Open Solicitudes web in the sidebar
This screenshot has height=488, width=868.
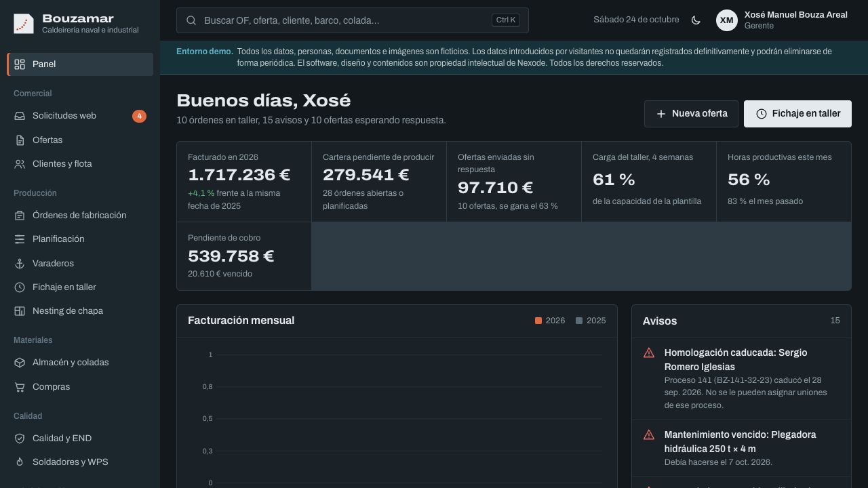point(80,116)
